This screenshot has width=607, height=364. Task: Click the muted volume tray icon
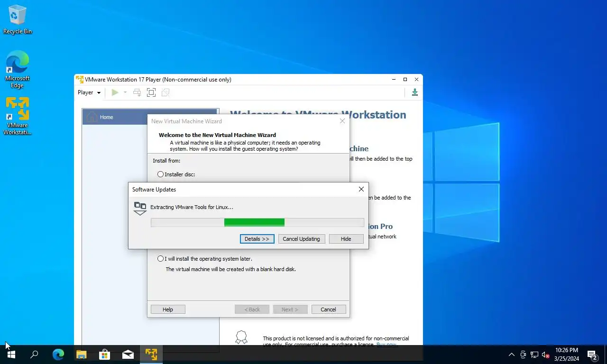(x=546, y=355)
